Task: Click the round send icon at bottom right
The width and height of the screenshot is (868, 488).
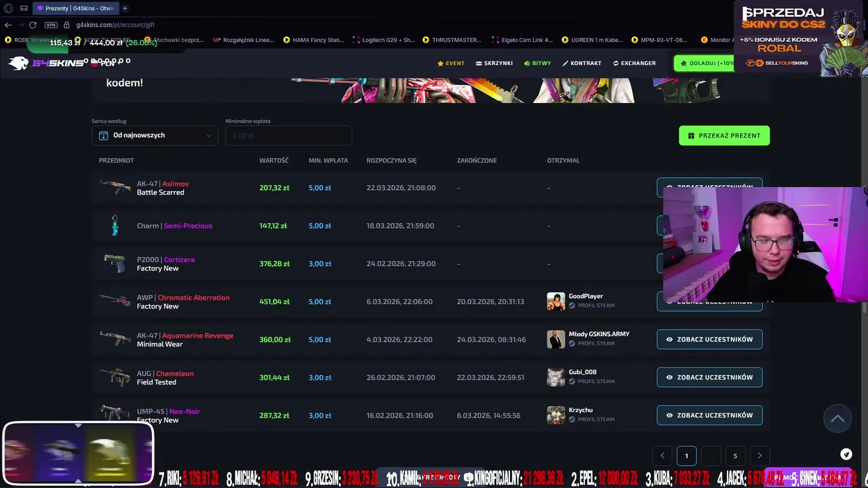Action: pos(846,454)
